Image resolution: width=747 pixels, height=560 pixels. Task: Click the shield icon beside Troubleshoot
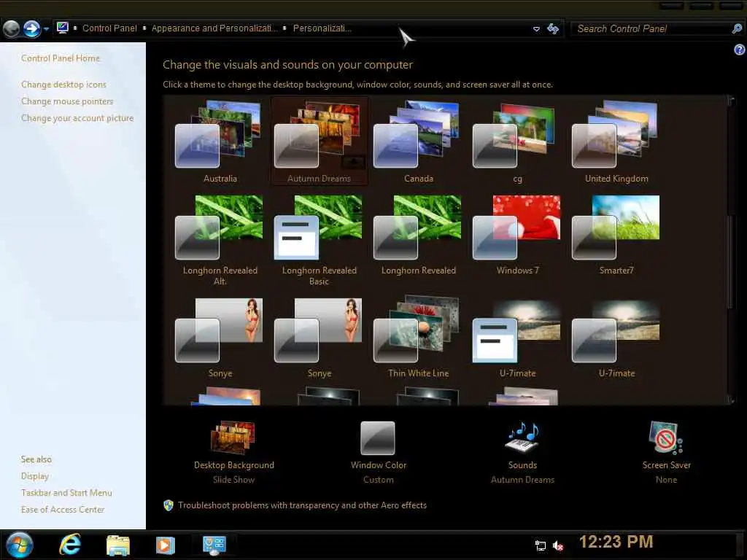click(x=169, y=505)
